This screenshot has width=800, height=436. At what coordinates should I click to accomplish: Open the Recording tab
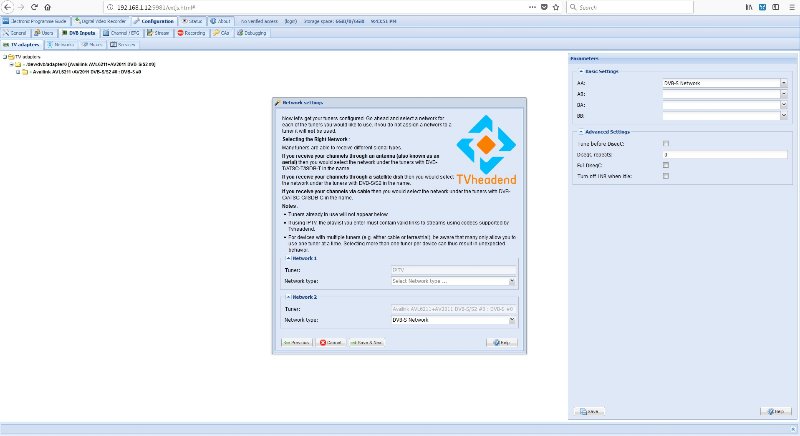tap(191, 33)
